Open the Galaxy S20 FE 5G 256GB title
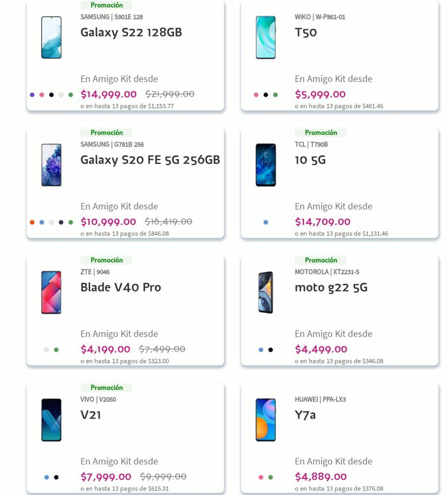 [x=150, y=160]
